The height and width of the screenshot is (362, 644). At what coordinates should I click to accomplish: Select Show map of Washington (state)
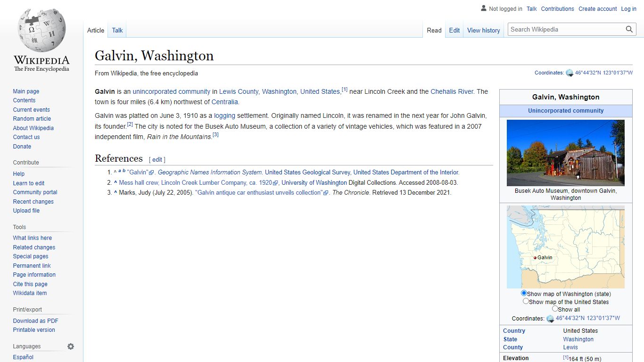(524, 293)
